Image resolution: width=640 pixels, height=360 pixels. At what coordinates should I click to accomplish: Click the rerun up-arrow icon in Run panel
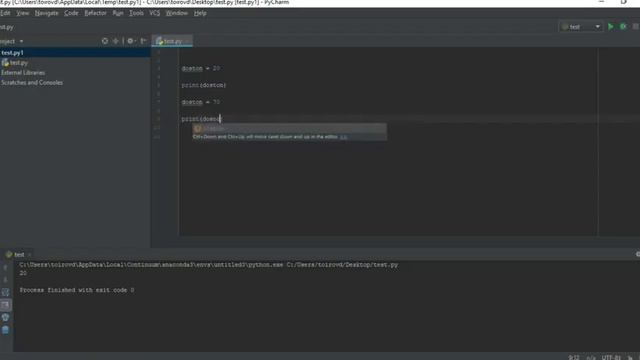tap(5, 267)
